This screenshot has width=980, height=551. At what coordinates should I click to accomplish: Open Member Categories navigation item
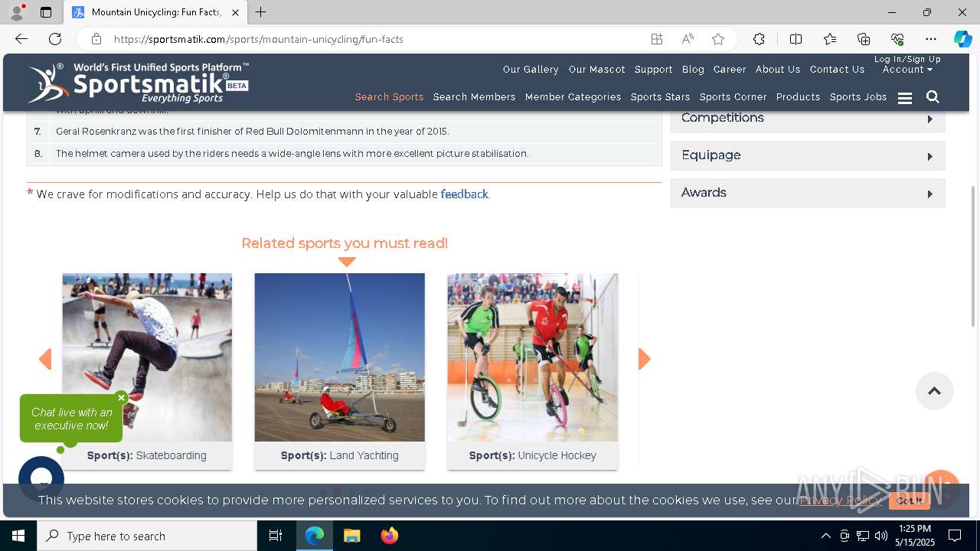click(x=573, y=97)
